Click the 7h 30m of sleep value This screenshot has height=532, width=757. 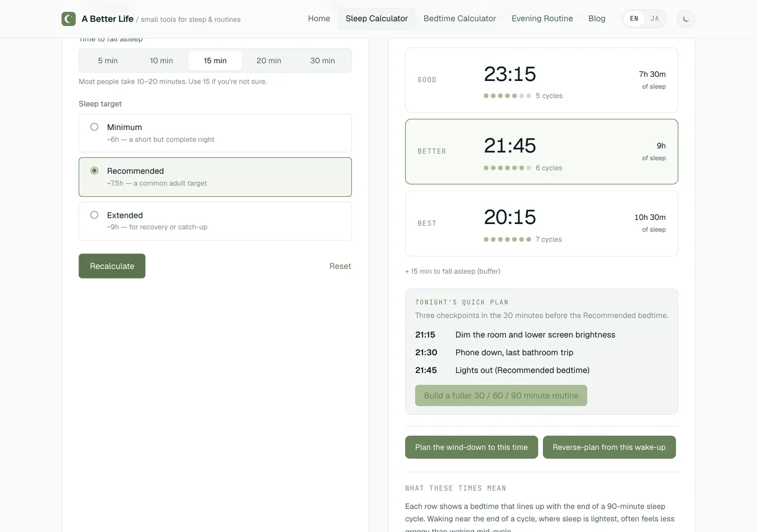[652, 79]
